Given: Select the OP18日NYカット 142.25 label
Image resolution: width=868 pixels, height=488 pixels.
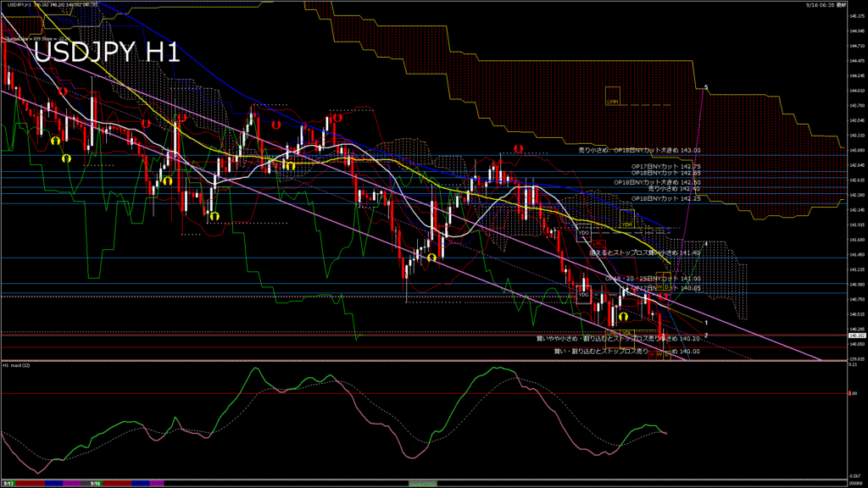Looking at the screenshot, I should [x=666, y=197].
